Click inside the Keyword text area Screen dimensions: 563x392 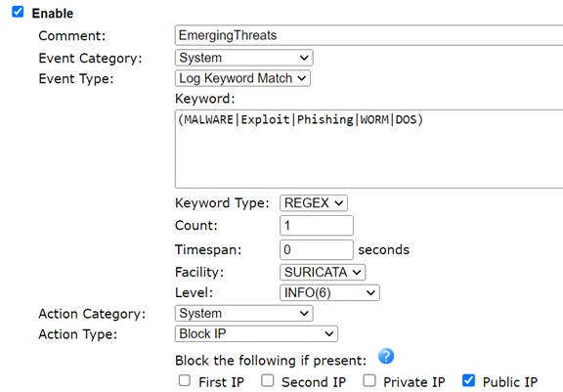(x=369, y=149)
